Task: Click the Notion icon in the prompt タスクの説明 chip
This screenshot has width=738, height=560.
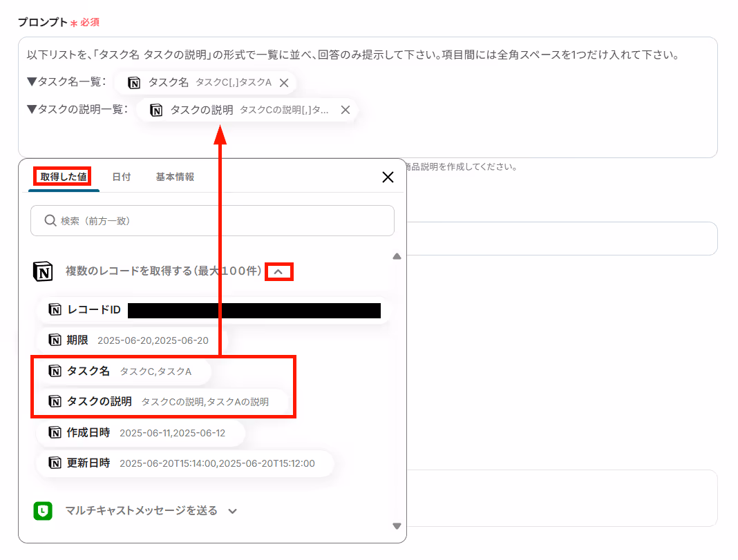Action: pyautogui.click(x=156, y=110)
